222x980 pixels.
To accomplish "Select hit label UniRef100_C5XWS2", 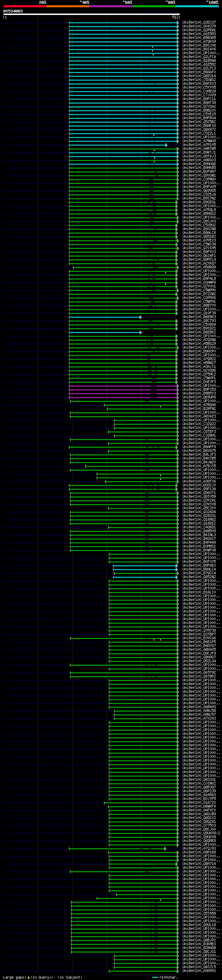I will coord(199,80).
